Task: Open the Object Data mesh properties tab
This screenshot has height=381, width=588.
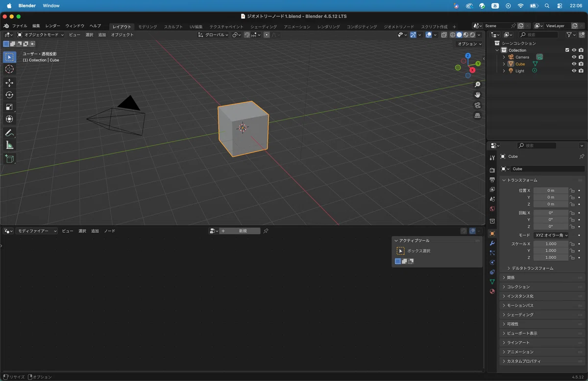Action: coord(492,281)
